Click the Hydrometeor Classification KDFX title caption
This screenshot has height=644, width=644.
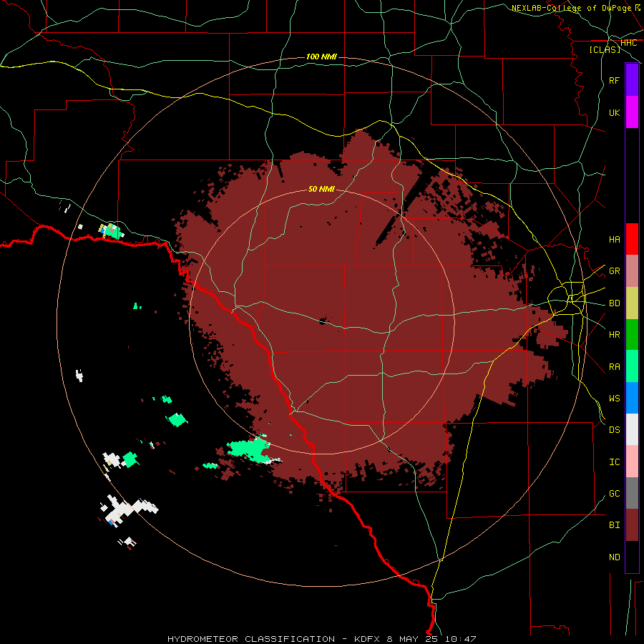[x=321, y=639]
